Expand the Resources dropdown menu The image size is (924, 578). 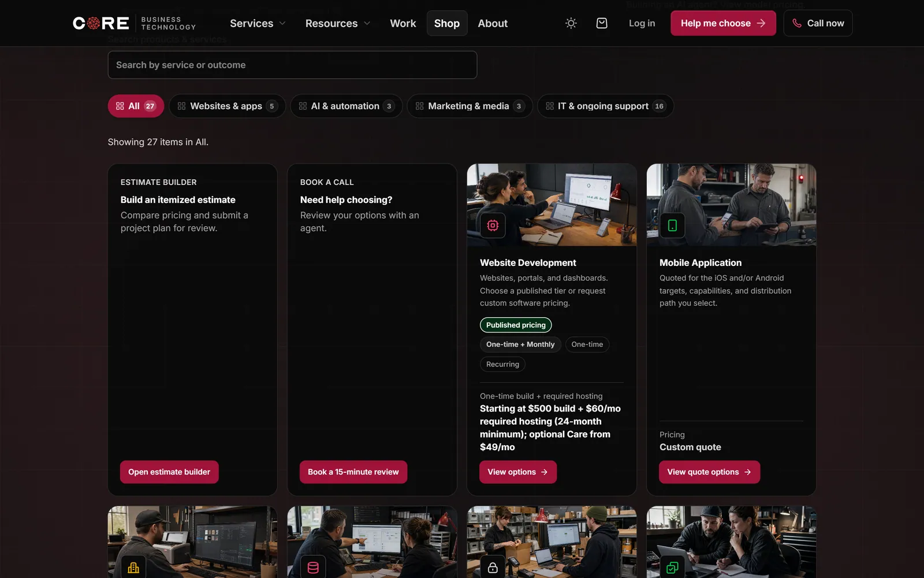pyautogui.click(x=337, y=23)
